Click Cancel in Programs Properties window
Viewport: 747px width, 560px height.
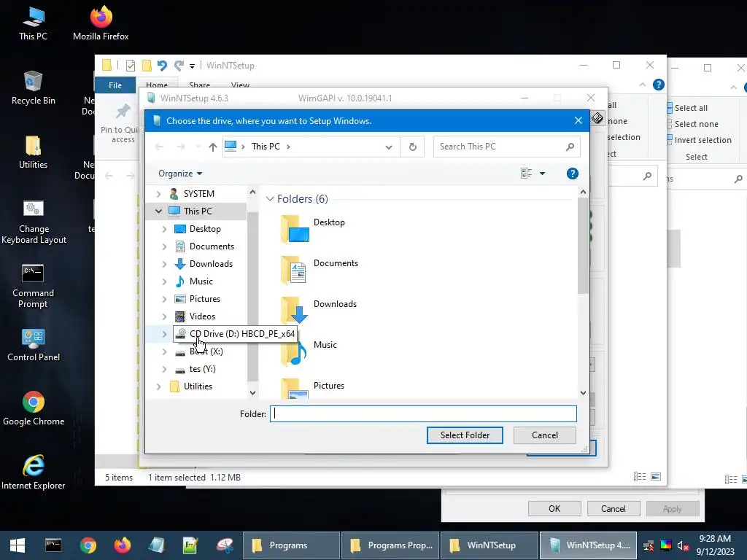coord(613,508)
